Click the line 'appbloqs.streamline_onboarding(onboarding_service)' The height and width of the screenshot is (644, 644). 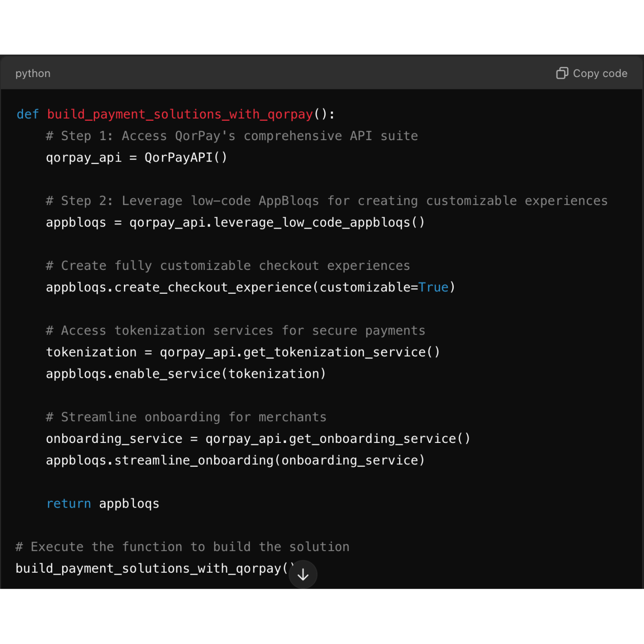(x=235, y=460)
